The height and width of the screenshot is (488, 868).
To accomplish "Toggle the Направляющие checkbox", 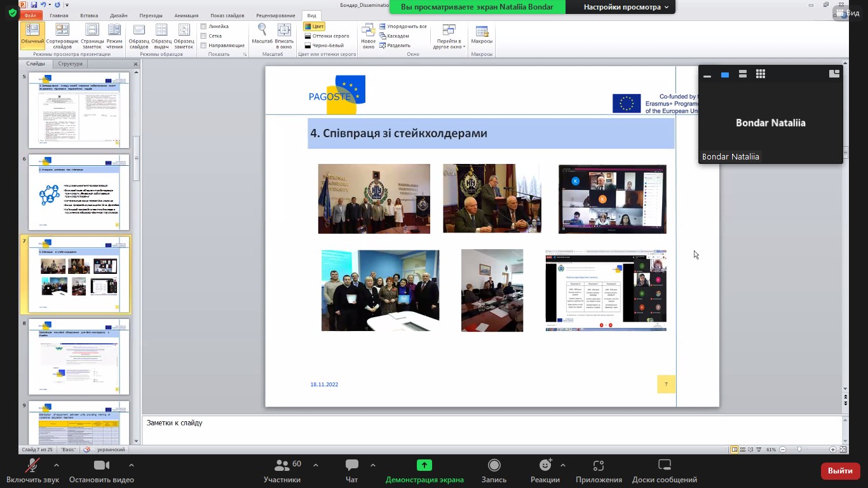I will pyautogui.click(x=203, y=46).
